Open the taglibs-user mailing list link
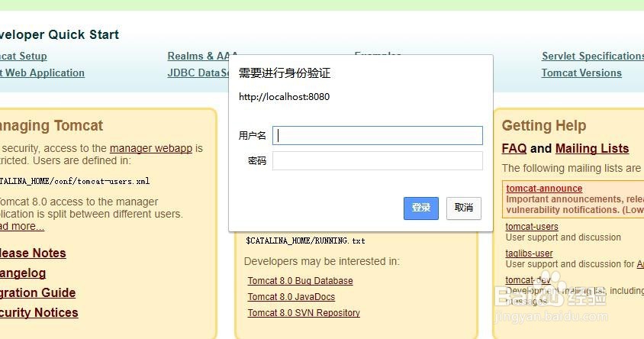The height and width of the screenshot is (339, 644). (529, 253)
